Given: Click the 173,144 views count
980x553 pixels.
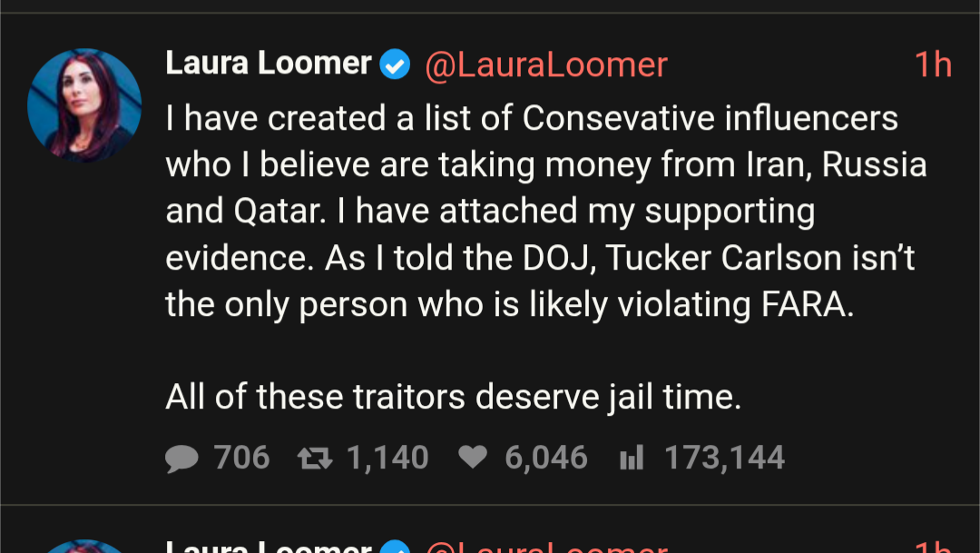Looking at the screenshot, I should tap(724, 458).
